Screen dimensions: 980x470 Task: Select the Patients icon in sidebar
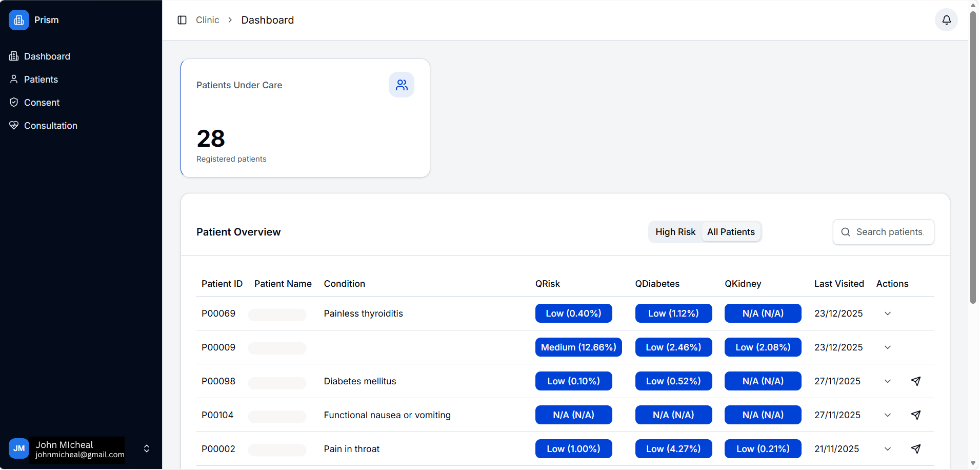tap(14, 80)
